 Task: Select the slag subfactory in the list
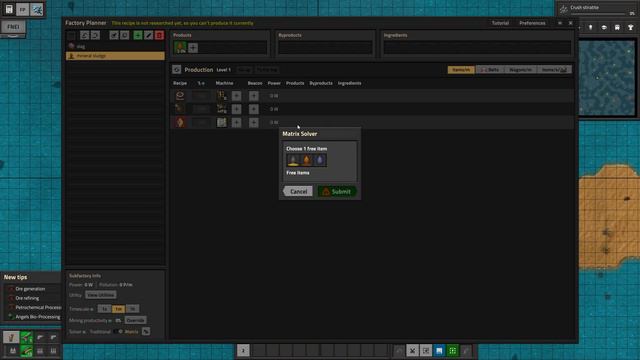tap(115, 46)
